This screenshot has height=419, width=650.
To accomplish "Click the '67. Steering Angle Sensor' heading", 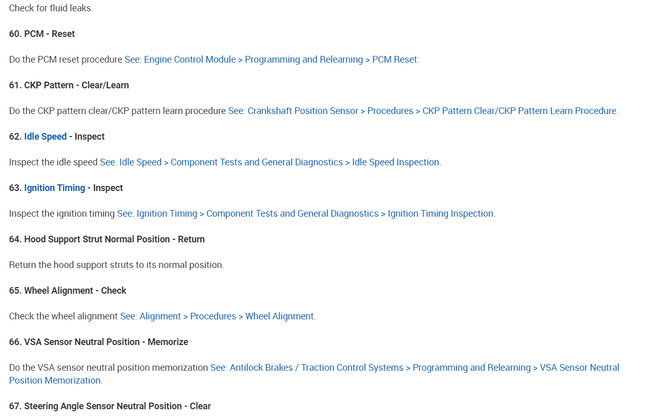I will (x=109, y=406).
